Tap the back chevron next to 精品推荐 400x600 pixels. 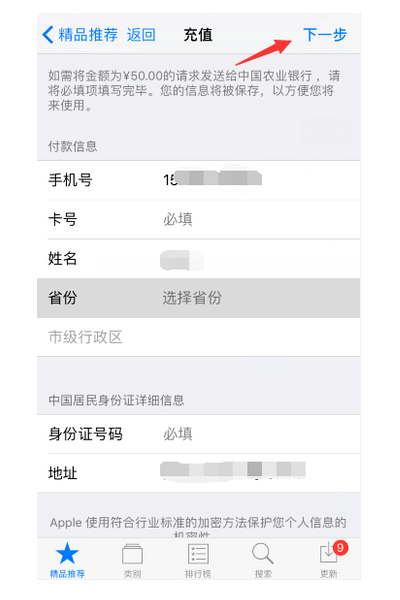(x=48, y=35)
